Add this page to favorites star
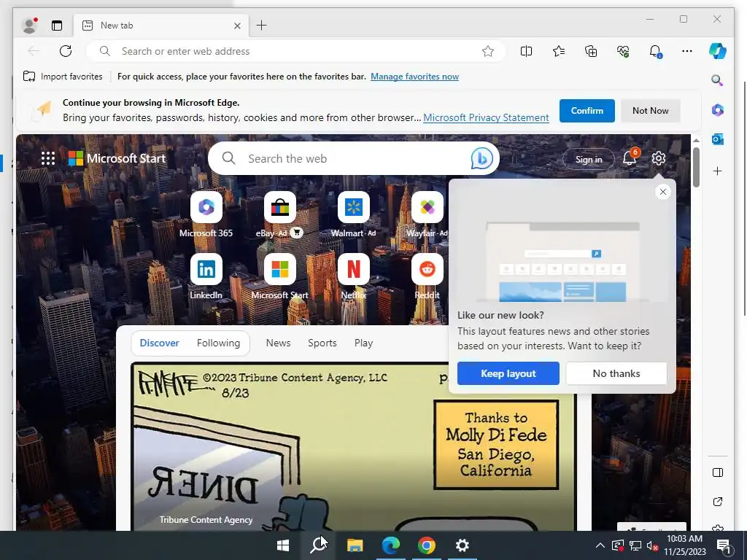Image resolution: width=747 pixels, height=560 pixels. click(x=487, y=51)
